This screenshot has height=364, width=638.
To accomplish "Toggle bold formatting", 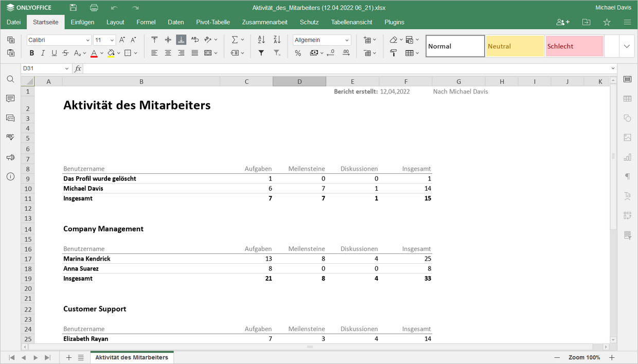I will click(x=32, y=53).
